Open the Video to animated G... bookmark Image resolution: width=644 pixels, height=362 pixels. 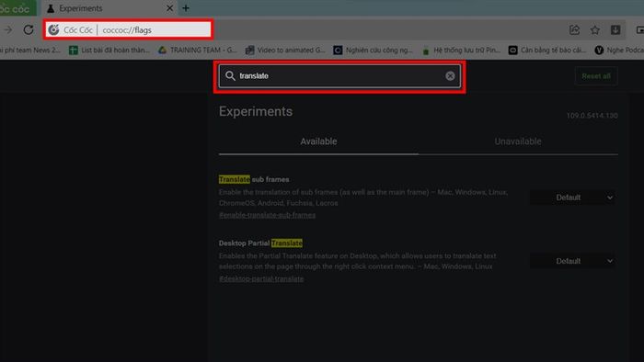click(x=285, y=50)
